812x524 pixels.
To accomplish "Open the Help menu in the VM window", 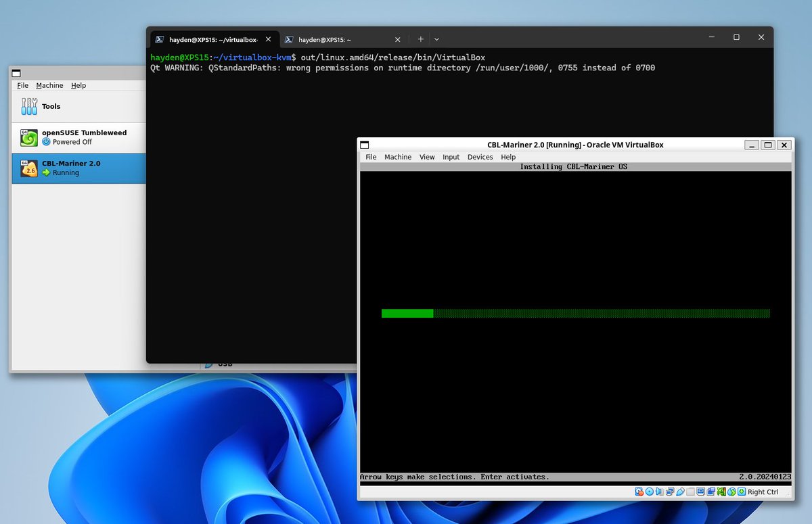I will 508,157.
